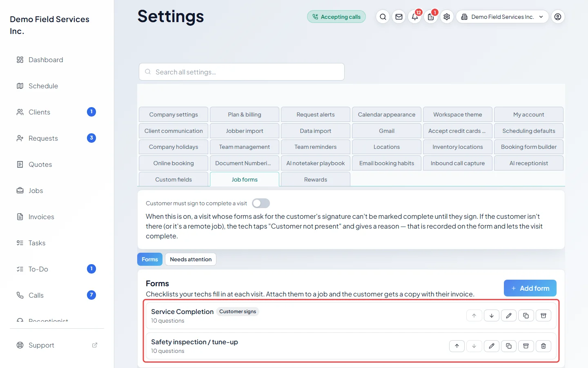This screenshot has width=588, height=368.
Task: Select the Forms view pill
Action: (x=150, y=259)
